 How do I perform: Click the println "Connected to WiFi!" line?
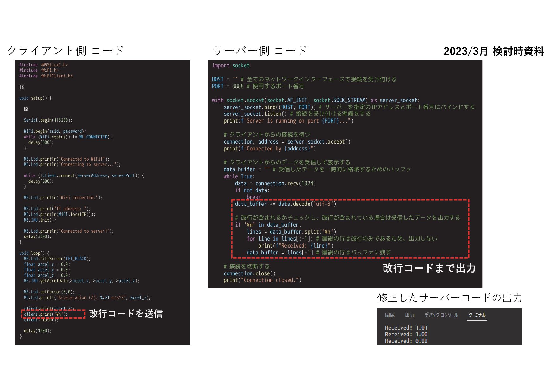pos(66,159)
